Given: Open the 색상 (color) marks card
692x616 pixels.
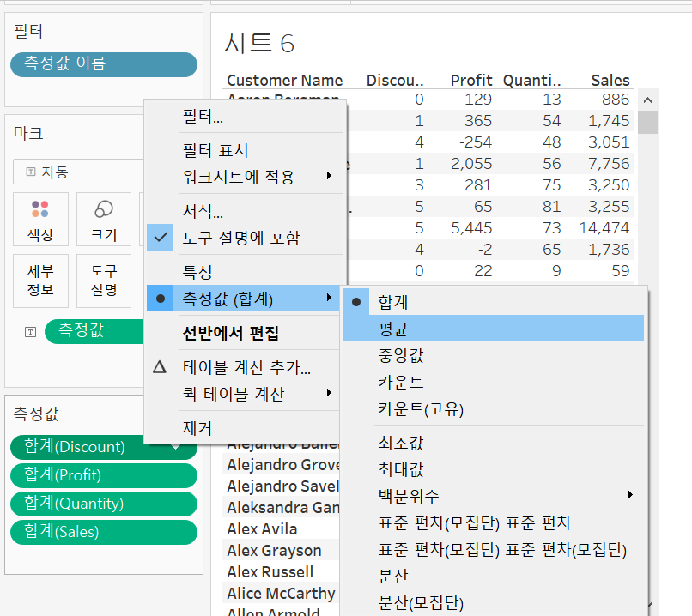Looking at the screenshot, I should (x=40, y=219).
